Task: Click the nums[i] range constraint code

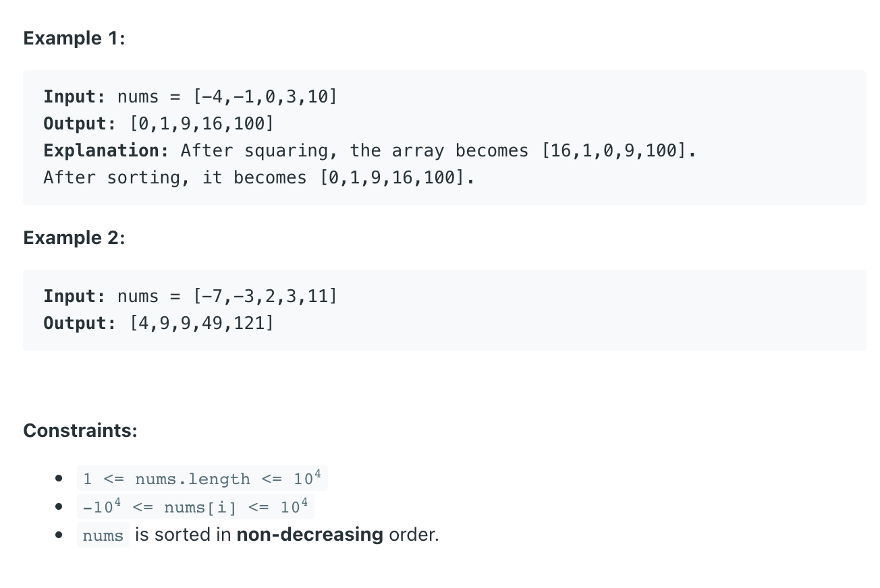Action: [x=196, y=506]
